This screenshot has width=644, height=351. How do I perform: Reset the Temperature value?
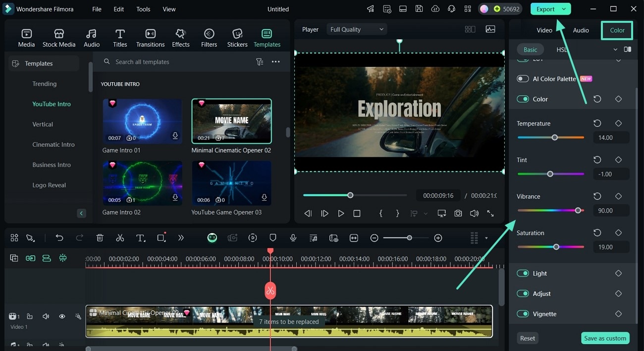(x=597, y=123)
